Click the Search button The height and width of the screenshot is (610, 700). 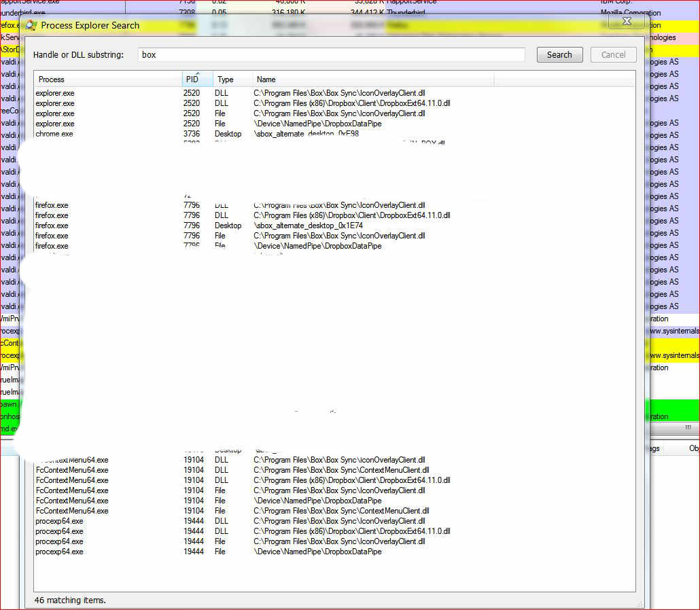[x=559, y=54]
